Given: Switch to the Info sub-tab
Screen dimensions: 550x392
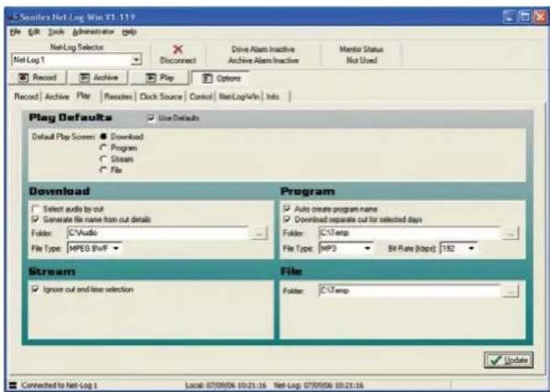Looking at the screenshot, I should [x=272, y=96].
